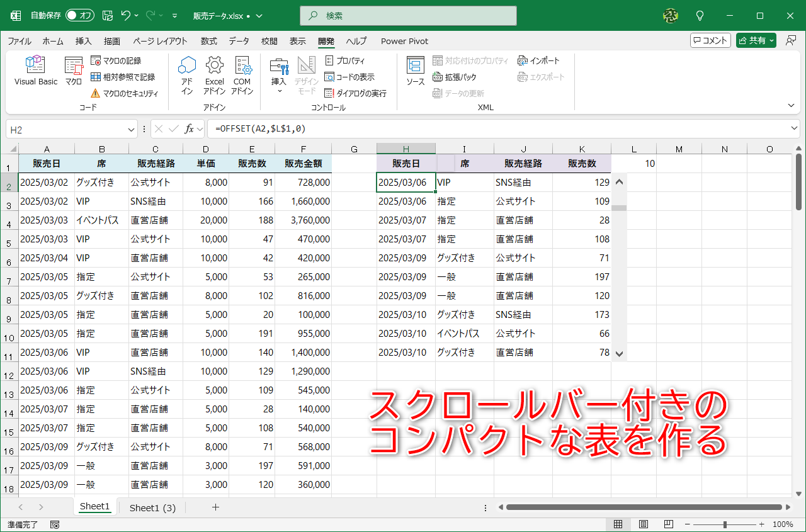Open the XML ソース pane
806x532 pixels.
point(416,71)
